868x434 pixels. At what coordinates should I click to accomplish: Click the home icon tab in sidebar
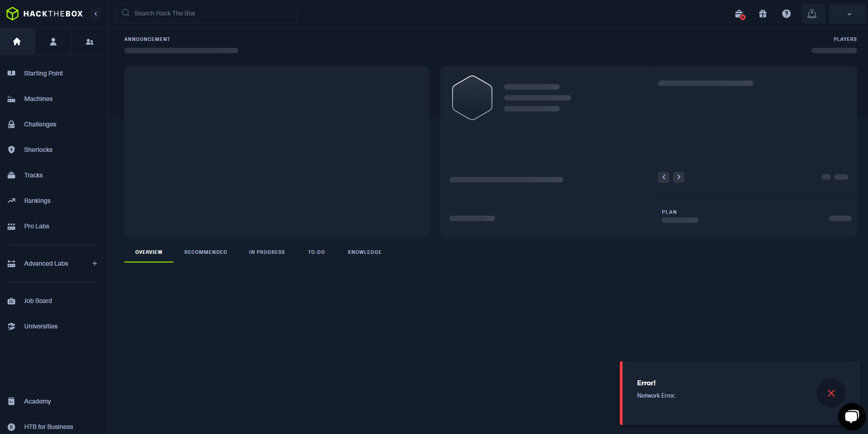point(17,42)
